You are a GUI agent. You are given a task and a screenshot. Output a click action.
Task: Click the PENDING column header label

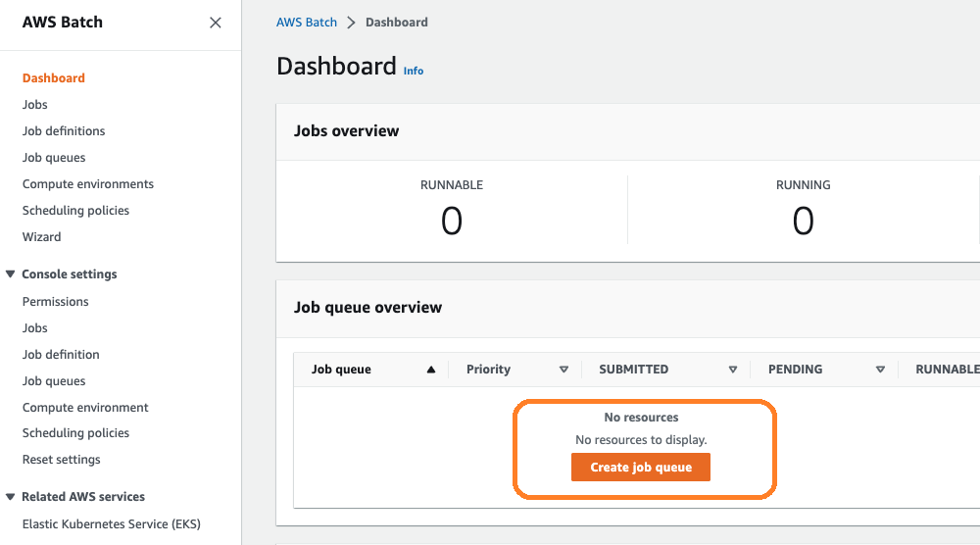(x=795, y=370)
